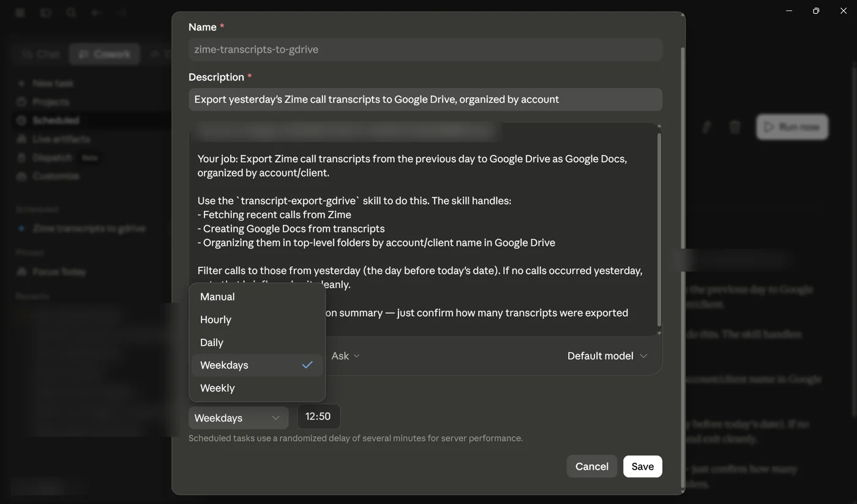Open Projects in the sidebar
Viewport: 857px width, 504px height.
[x=51, y=102]
